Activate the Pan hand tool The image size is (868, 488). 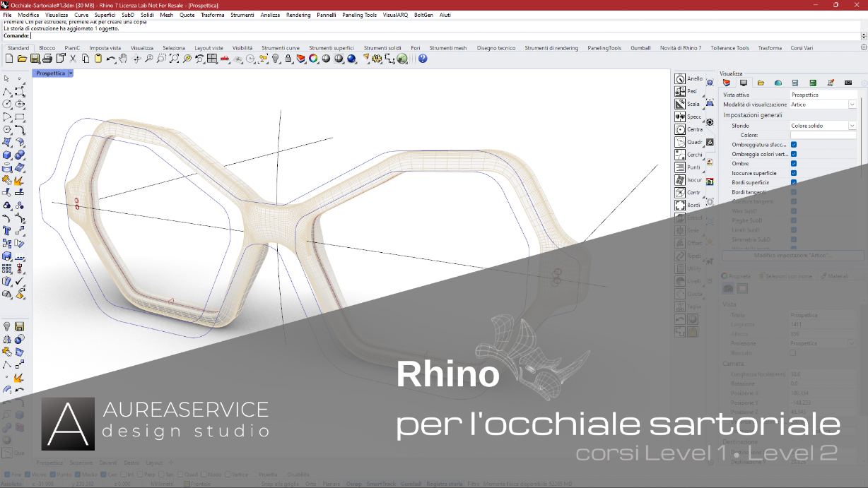[124, 59]
